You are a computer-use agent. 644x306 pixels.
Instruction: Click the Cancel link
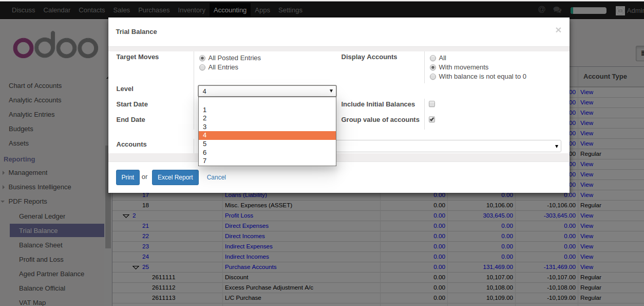point(216,177)
